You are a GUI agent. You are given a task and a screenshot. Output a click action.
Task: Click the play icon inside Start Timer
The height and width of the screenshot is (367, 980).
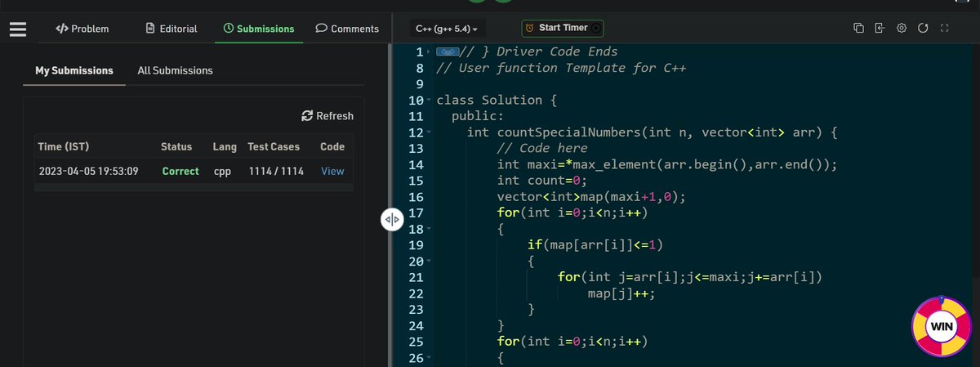click(595, 28)
